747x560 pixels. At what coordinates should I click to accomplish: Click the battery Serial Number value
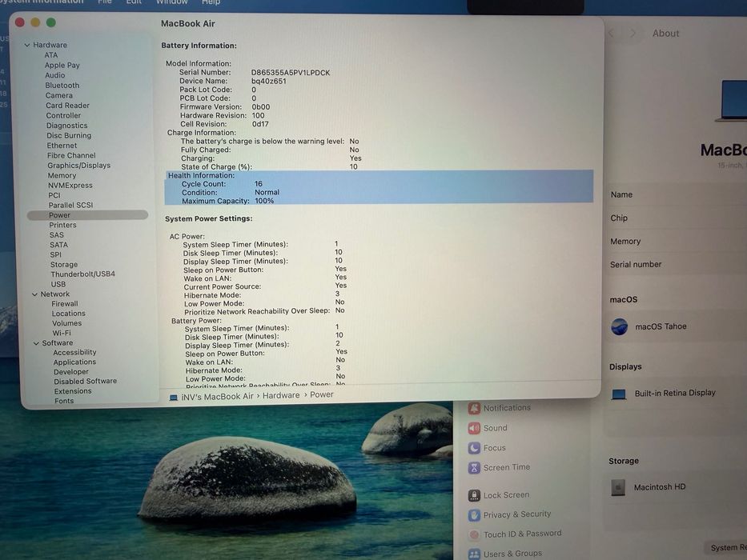click(x=291, y=73)
